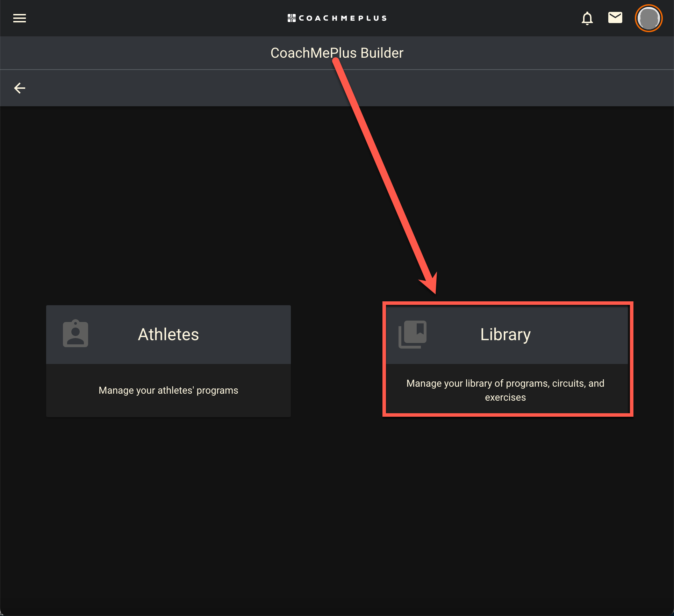Click 'Manage your library of programs' description
Image resolution: width=674 pixels, height=616 pixels.
point(505,390)
